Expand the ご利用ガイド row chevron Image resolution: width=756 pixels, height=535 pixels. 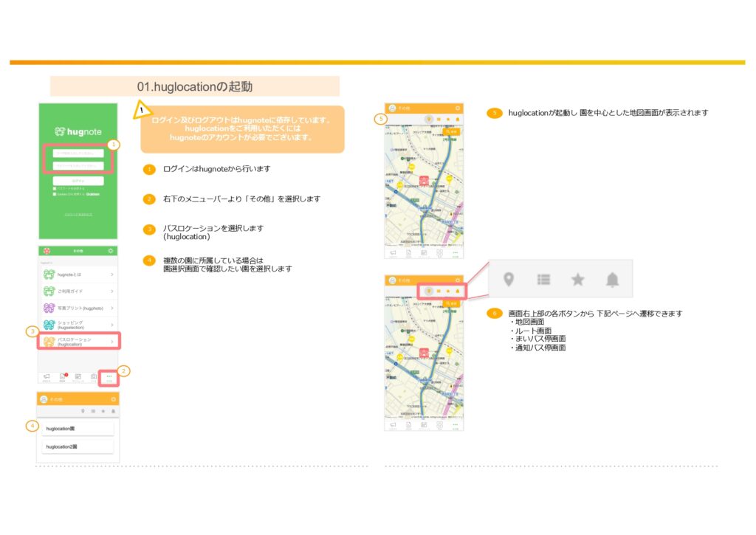111,291
